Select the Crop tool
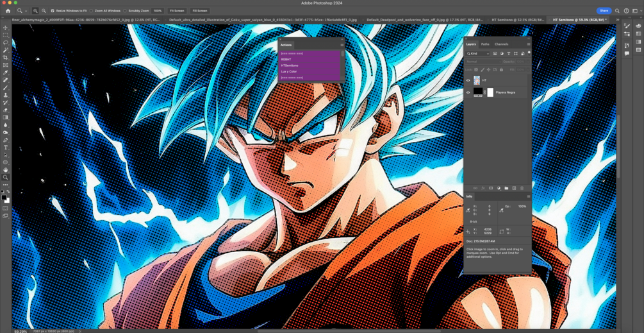The height and width of the screenshot is (333, 644). tap(6, 58)
